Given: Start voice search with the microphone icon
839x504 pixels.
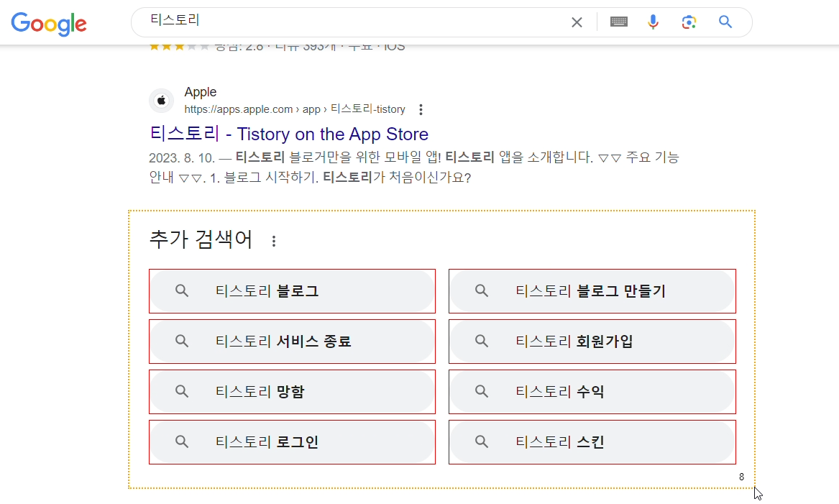Looking at the screenshot, I should [653, 22].
